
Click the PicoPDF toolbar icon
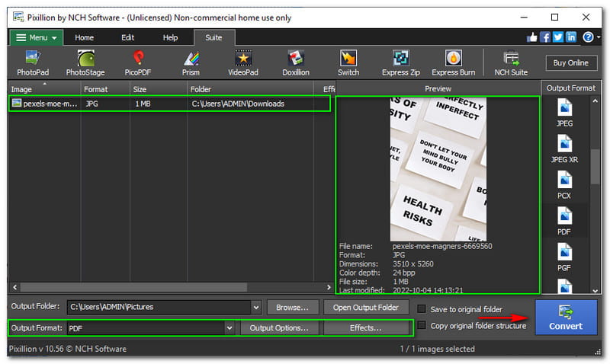(138, 62)
